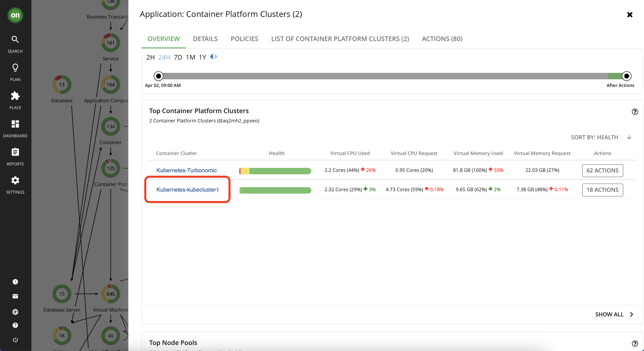Screen dimensions: 644x351
Task: Expand Show All container clusters
Action: coord(614,314)
